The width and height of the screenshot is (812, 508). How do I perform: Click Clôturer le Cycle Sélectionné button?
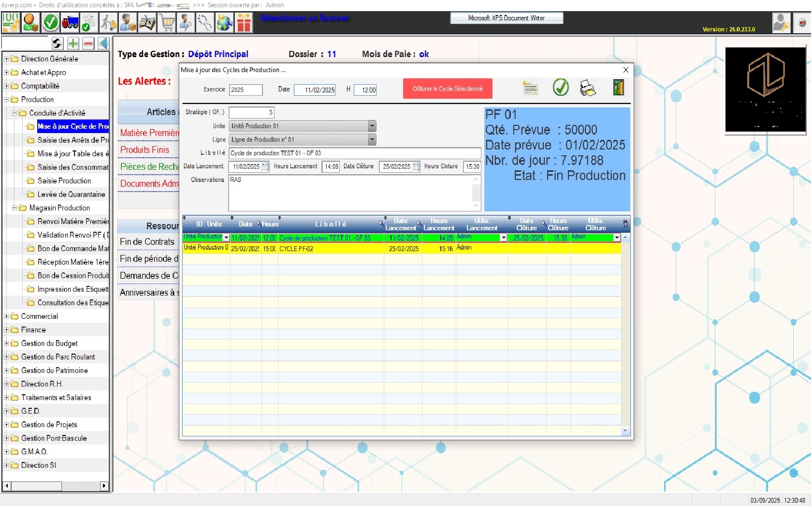(448, 89)
